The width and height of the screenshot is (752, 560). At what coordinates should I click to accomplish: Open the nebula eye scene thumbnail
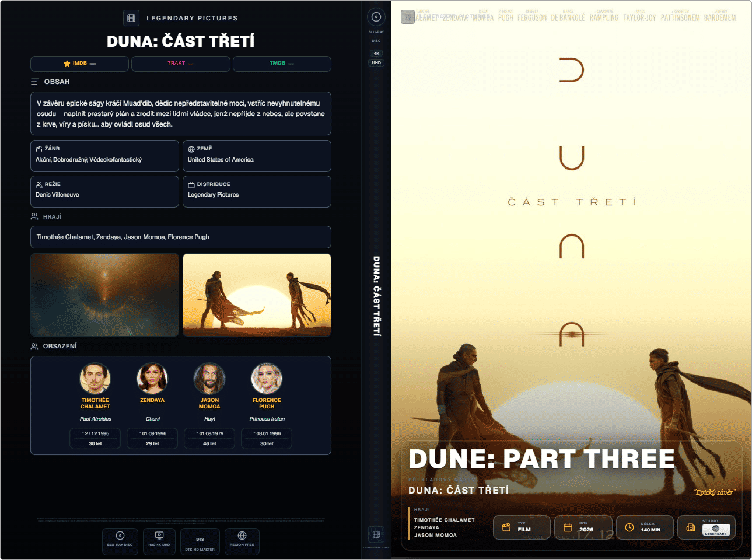click(105, 295)
